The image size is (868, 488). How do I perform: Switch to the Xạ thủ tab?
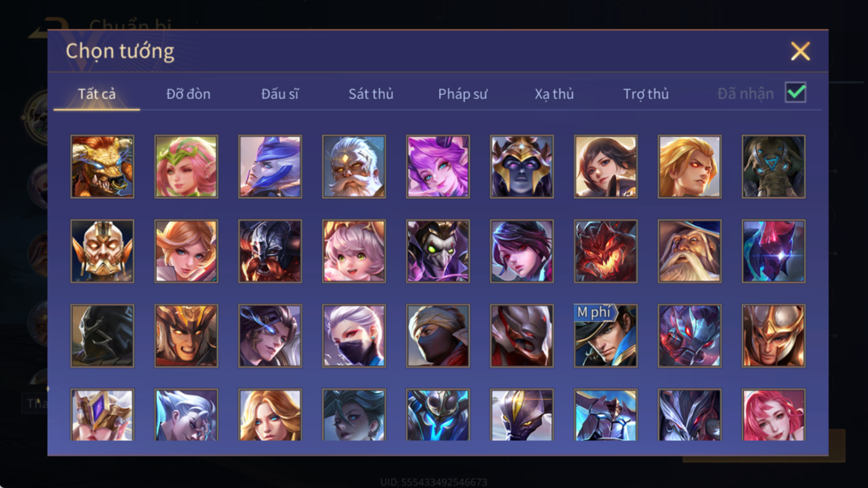[554, 94]
